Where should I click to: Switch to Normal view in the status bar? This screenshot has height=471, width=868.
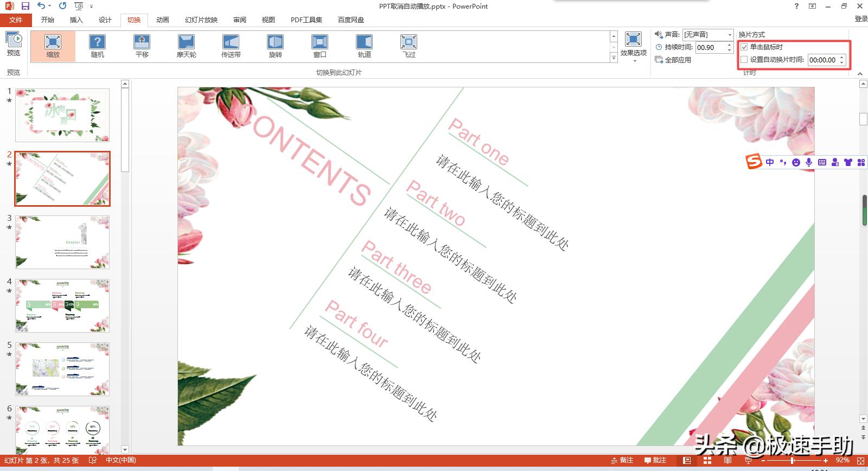[687, 460]
